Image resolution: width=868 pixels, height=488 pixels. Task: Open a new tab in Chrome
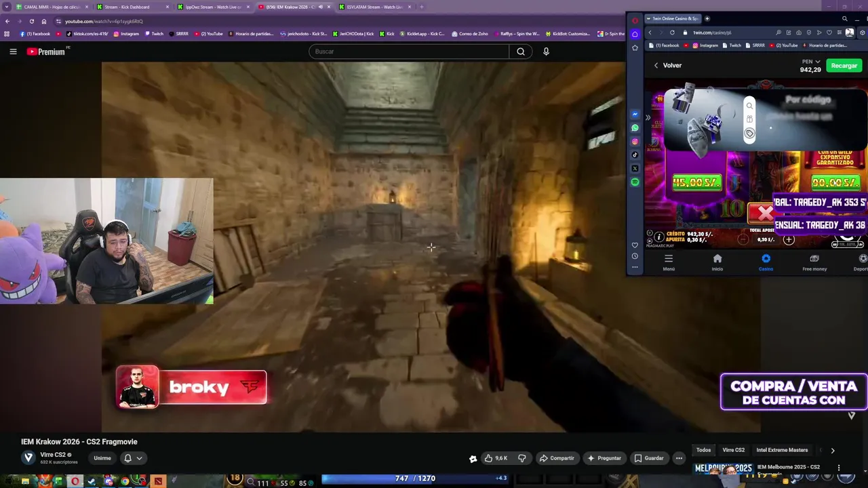pyautogui.click(x=422, y=7)
